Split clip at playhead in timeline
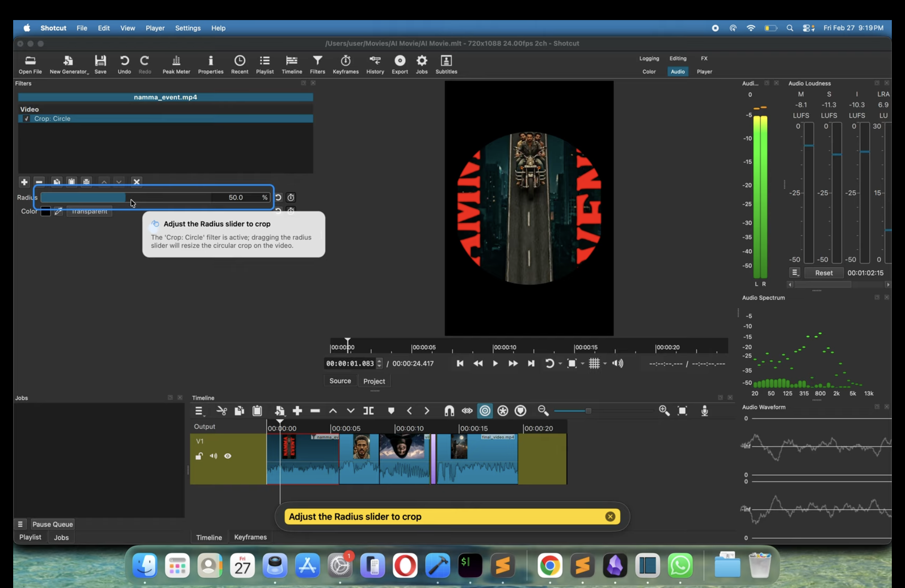The height and width of the screenshot is (588, 905). (x=368, y=411)
